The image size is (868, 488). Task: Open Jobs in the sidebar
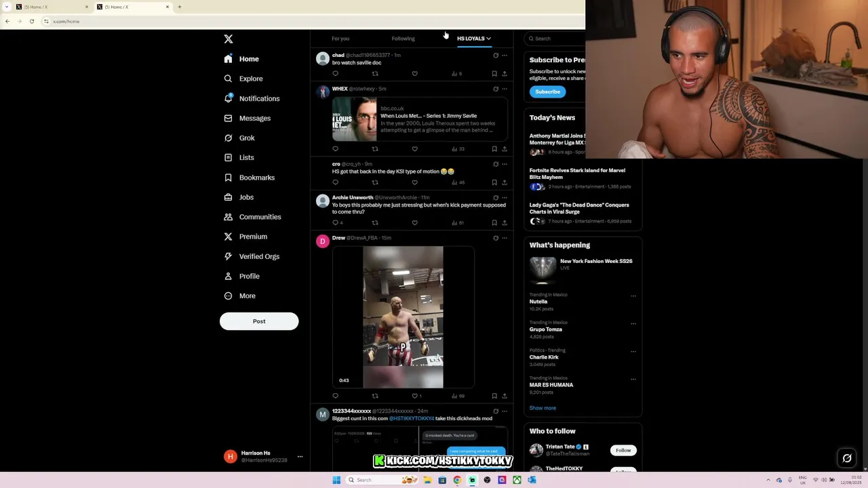coord(239,197)
